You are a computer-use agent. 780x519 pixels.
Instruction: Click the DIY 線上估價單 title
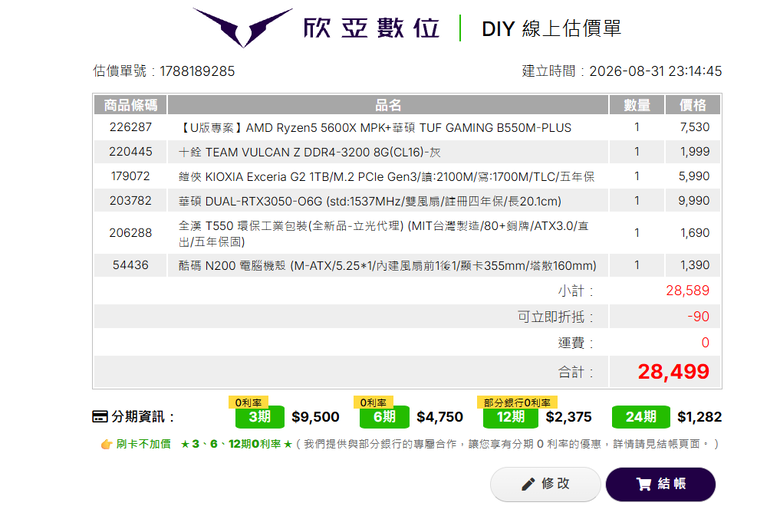pos(552,28)
